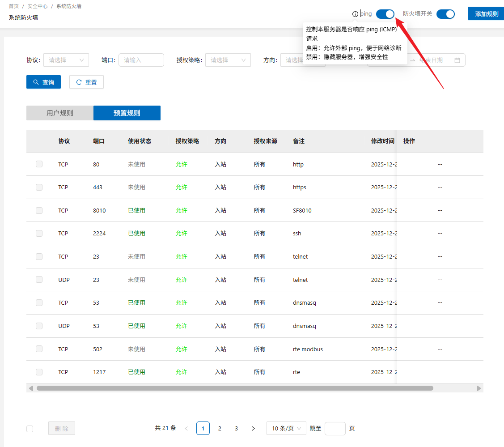Click the info icon beside ping

pos(356,14)
